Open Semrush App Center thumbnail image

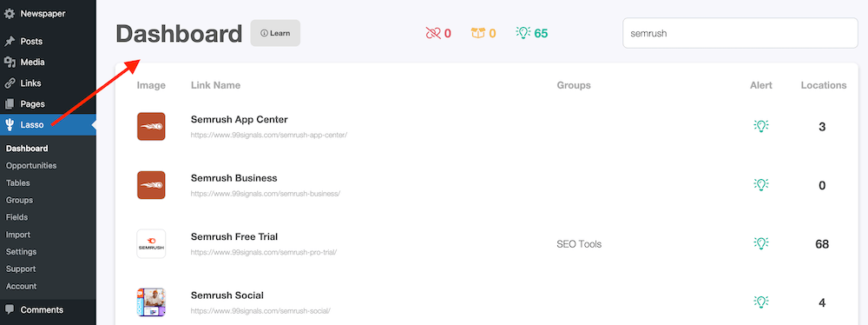151,127
